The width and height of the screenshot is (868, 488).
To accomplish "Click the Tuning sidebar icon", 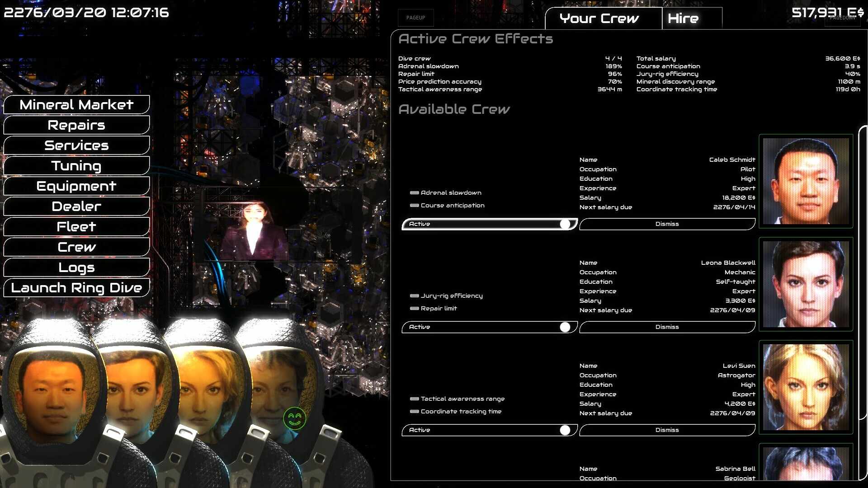I will 76,166.
